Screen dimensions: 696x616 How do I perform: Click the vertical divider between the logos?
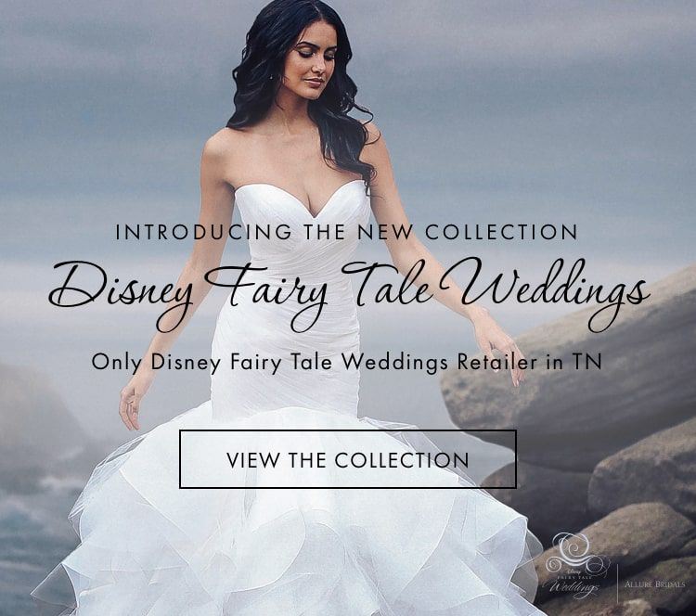[x=617, y=584]
